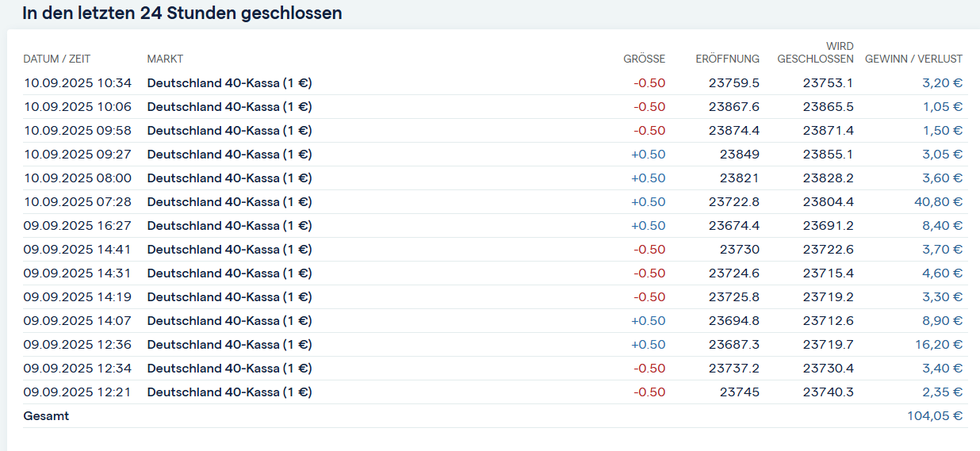980x451 pixels.
Task: Sort by the MARKT column header
Action: pos(165,59)
